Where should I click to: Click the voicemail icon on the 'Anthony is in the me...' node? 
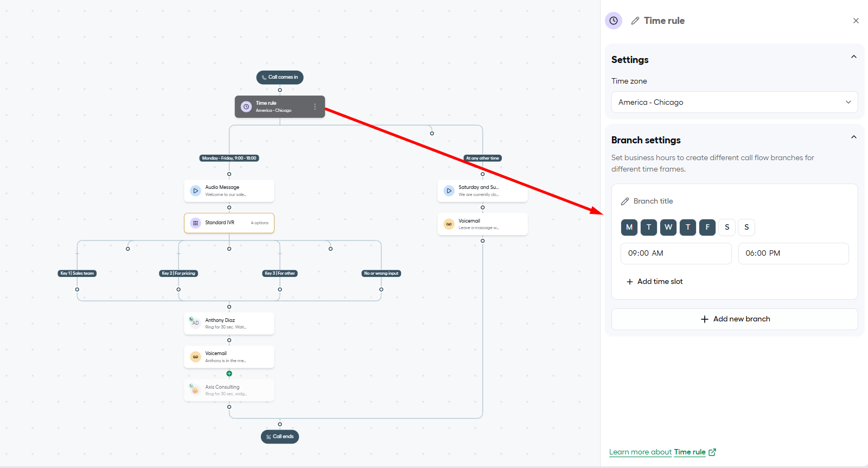coord(196,357)
